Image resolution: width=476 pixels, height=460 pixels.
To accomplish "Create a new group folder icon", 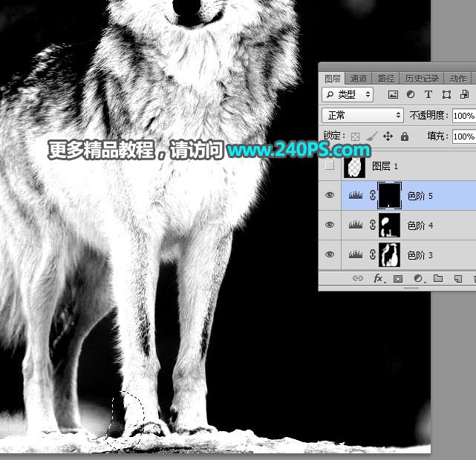I will 438,278.
